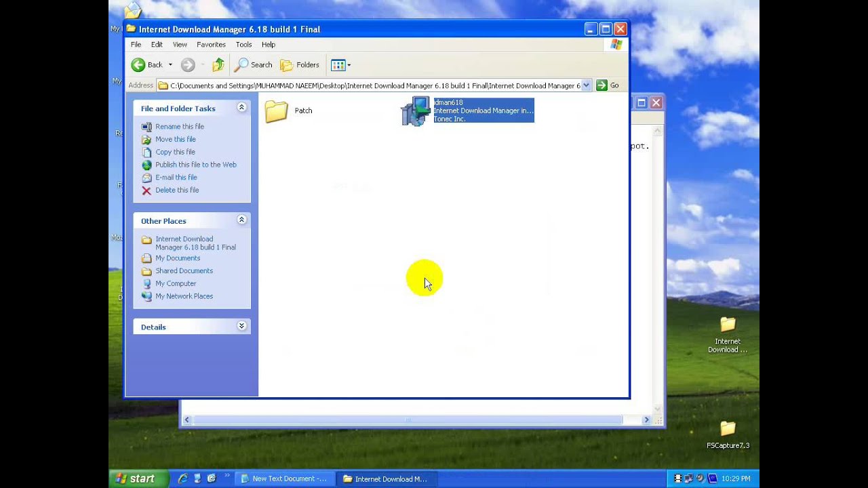868x488 pixels.
Task: Click the tray icon left of the clock
Action: coord(712,479)
